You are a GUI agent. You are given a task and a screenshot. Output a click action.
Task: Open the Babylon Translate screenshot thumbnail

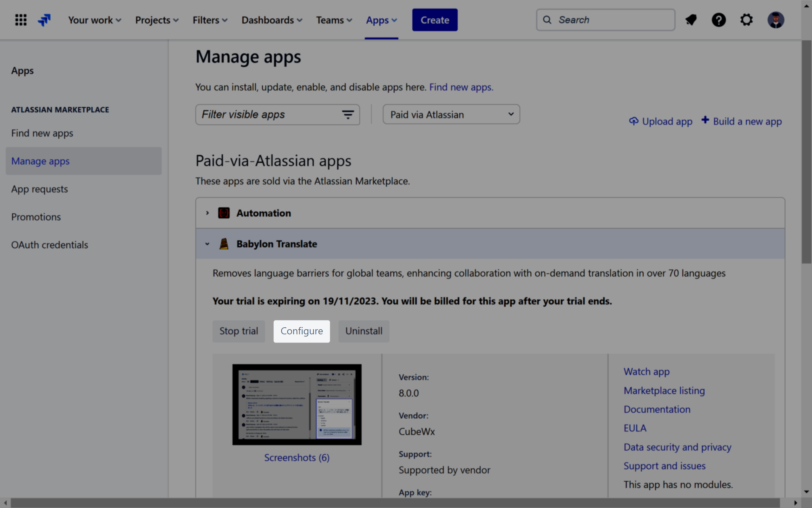pos(297,404)
